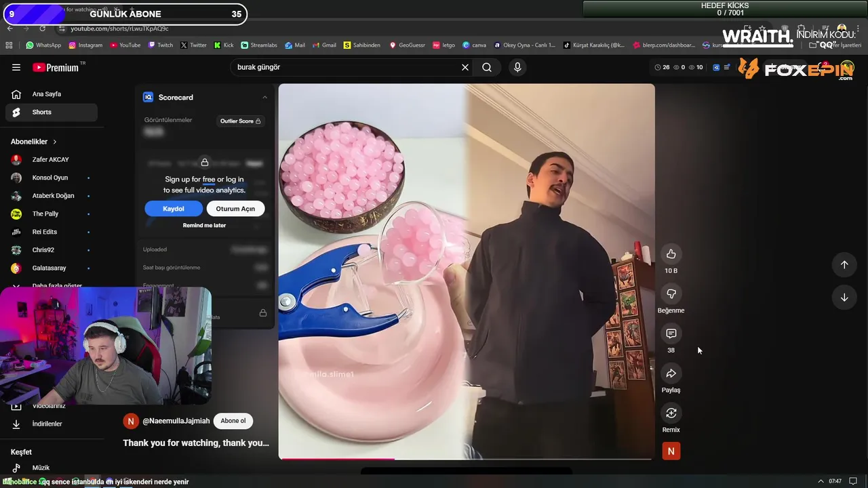Open the Gmail bookmark
Screen dimensions: 868x488
[324, 45]
